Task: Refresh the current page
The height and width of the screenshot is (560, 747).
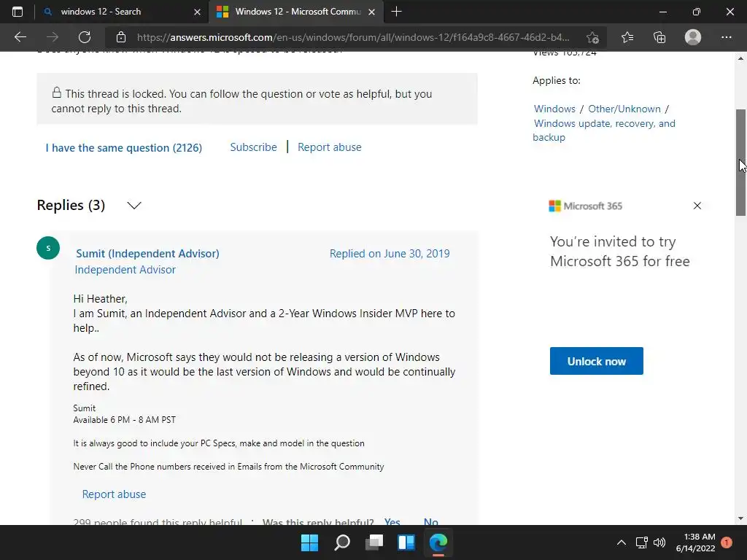Action: (85, 37)
